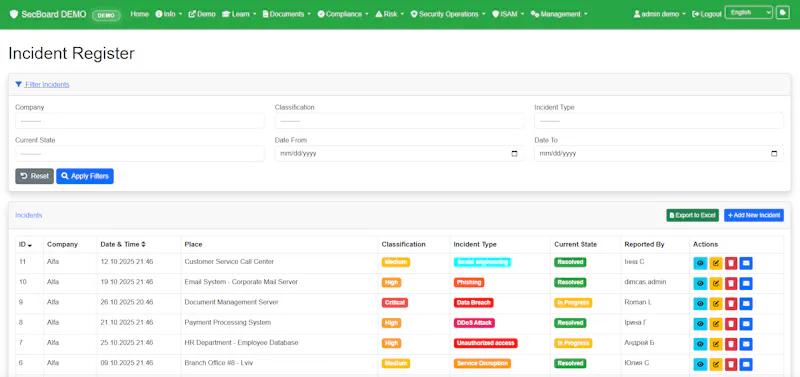Click the Incidents section heading link
The height and width of the screenshot is (377, 800).
pyautogui.click(x=29, y=215)
